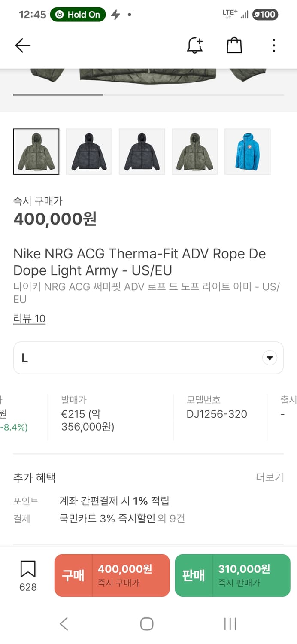Select the first green jacket thumbnail
Screen dimensions: 297x644
tap(36, 152)
